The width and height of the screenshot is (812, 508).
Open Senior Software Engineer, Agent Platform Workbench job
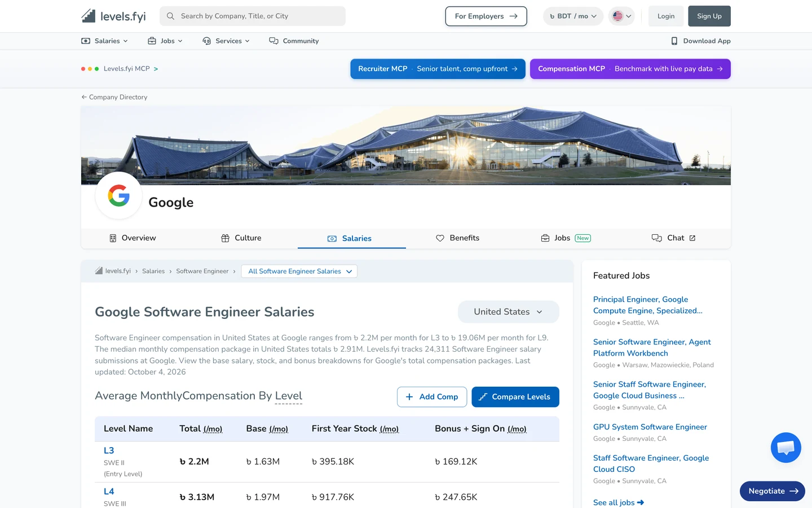652,348
